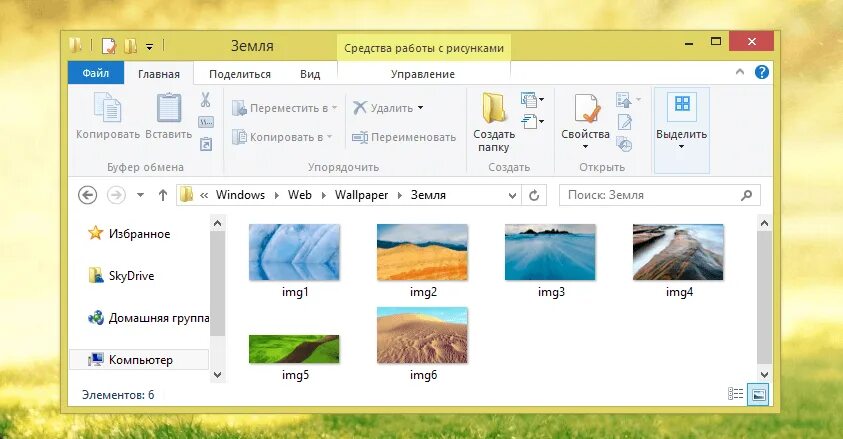Click Delete (Удалить) red X icon
Image resolution: width=843 pixels, height=439 pixels.
[x=360, y=107]
